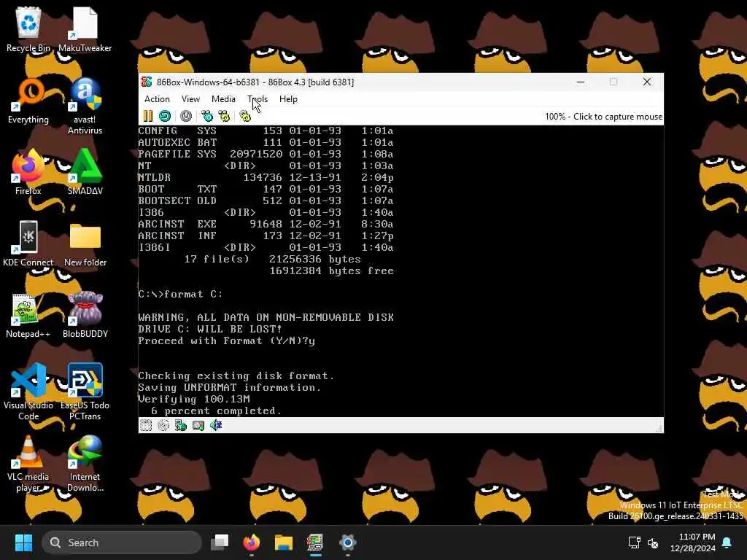The height and width of the screenshot is (560, 747).
Task: Click the network display tray icon
Action: pyautogui.click(x=634, y=542)
